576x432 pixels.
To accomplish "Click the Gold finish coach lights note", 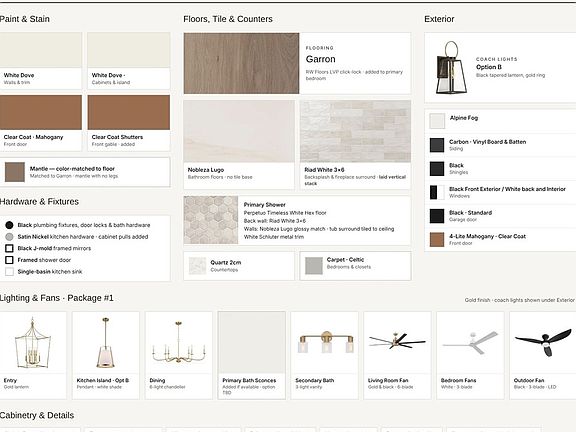I will click(519, 300).
